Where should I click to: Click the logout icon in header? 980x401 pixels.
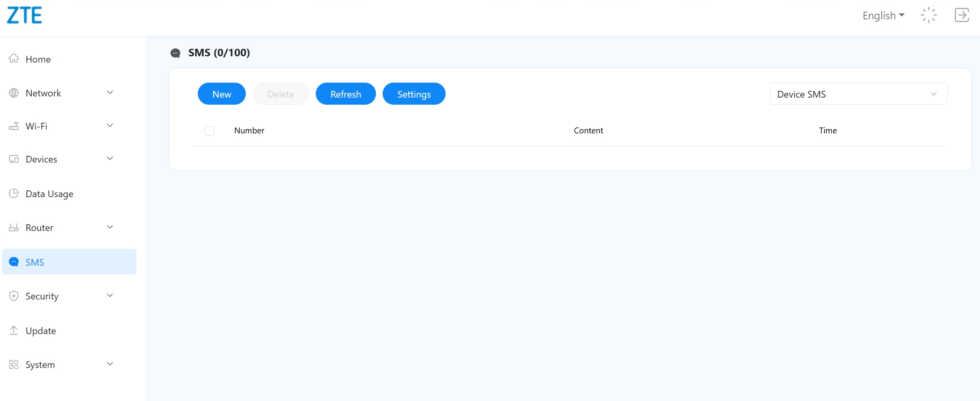[962, 15]
